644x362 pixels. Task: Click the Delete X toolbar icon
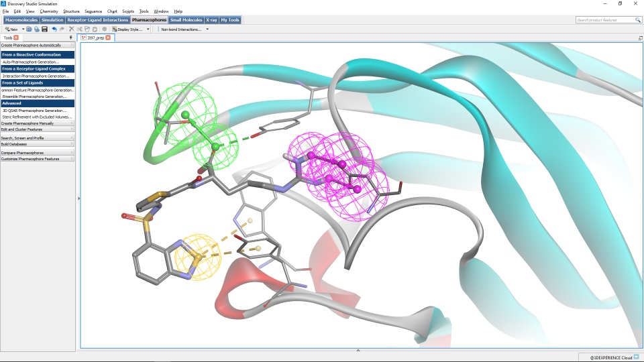coord(72,29)
